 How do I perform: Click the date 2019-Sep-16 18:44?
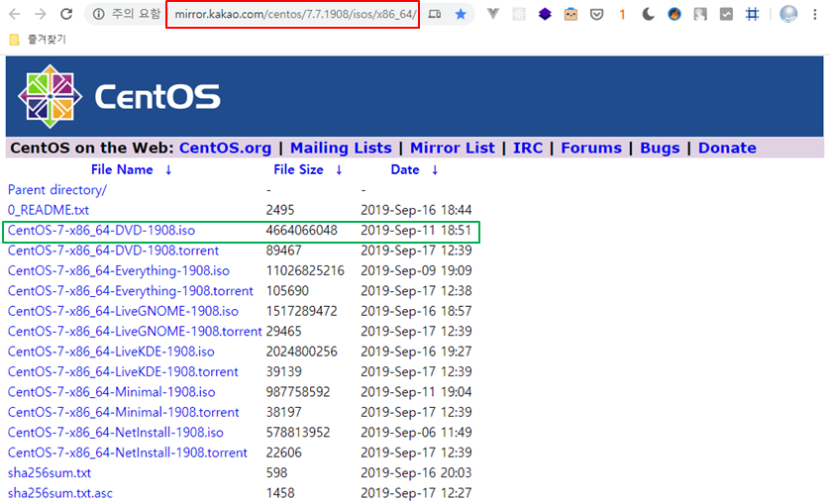click(x=416, y=210)
